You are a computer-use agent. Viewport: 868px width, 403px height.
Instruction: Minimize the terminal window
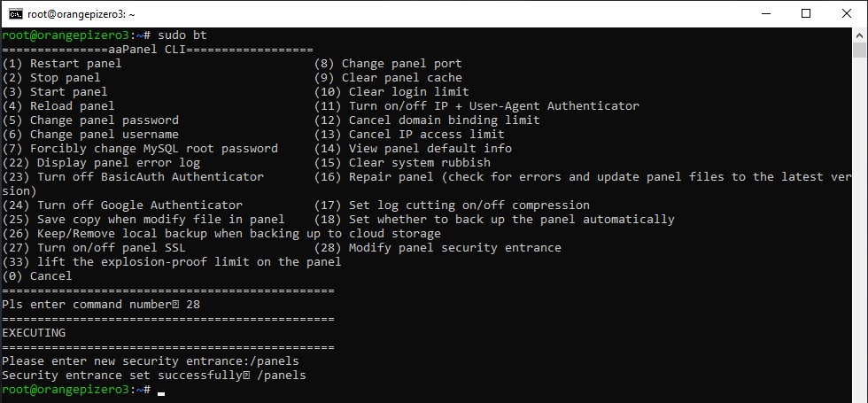coord(765,13)
